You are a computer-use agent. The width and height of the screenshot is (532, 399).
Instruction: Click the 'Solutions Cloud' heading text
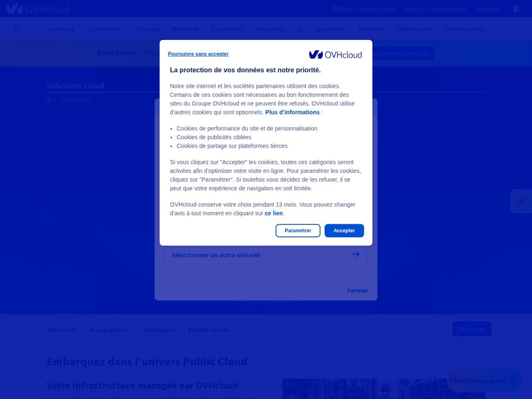point(75,86)
